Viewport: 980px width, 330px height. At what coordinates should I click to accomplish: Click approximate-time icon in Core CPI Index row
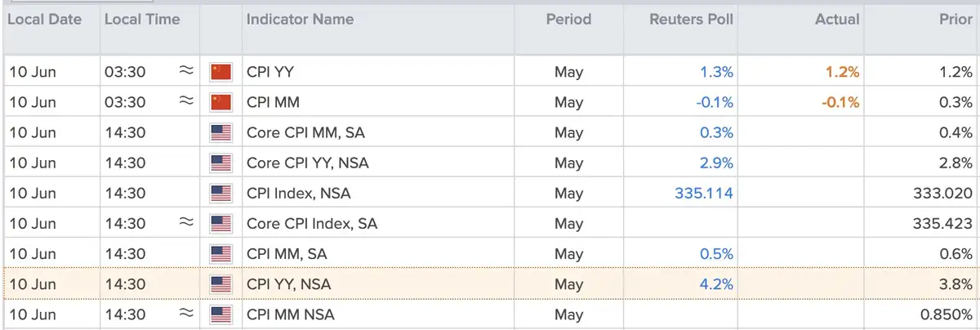(187, 222)
